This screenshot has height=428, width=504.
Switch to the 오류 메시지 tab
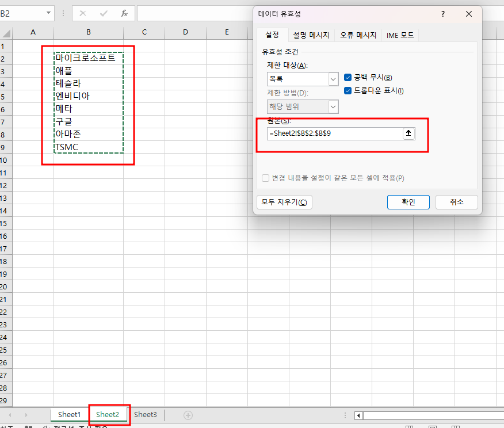point(358,35)
